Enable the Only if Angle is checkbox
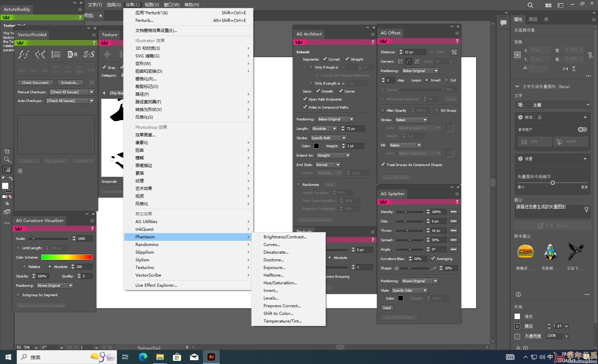Screen dimensions: 598x364 click(311, 68)
